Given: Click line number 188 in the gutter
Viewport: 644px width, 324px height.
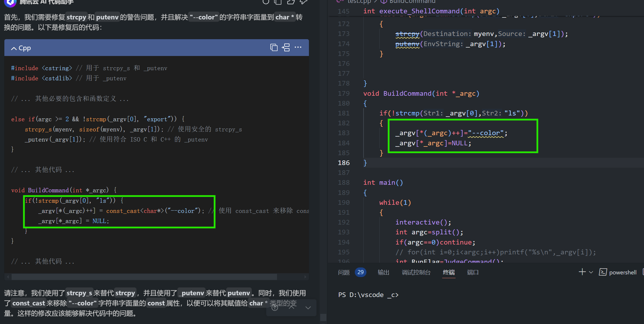Looking at the screenshot, I should [344, 183].
